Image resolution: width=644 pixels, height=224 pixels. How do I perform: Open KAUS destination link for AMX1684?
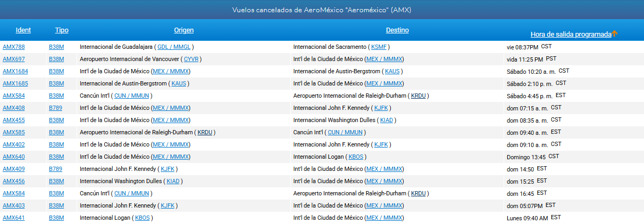tap(392, 71)
